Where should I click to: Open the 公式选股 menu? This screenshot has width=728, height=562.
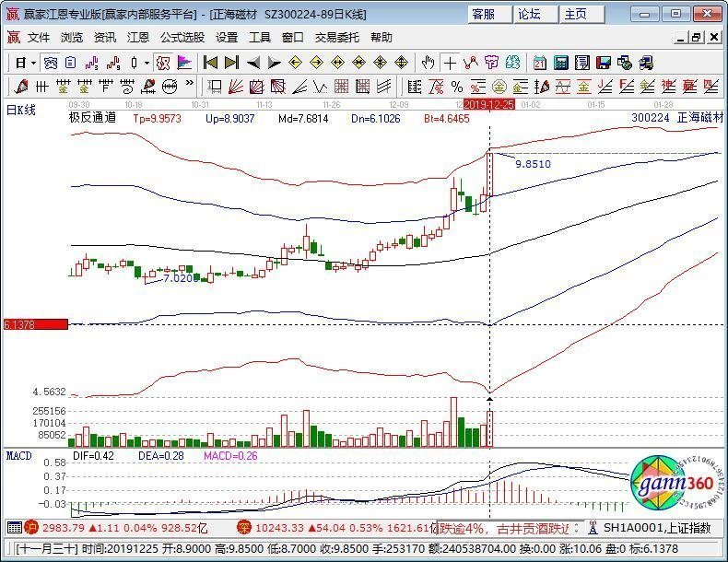(182, 37)
